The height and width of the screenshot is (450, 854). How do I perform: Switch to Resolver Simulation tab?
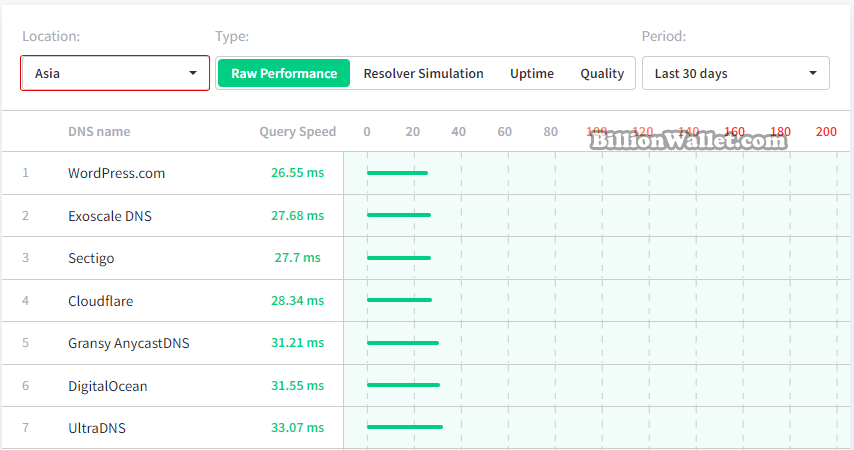[423, 74]
